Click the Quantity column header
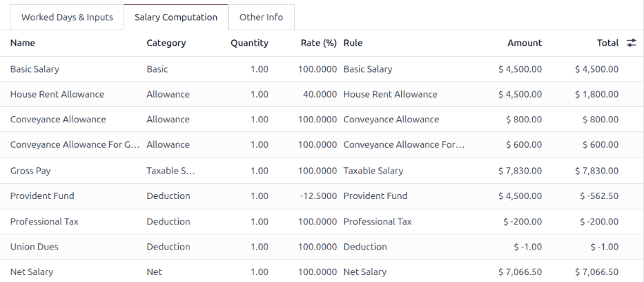 pyautogui.click(x=249, y=43)
